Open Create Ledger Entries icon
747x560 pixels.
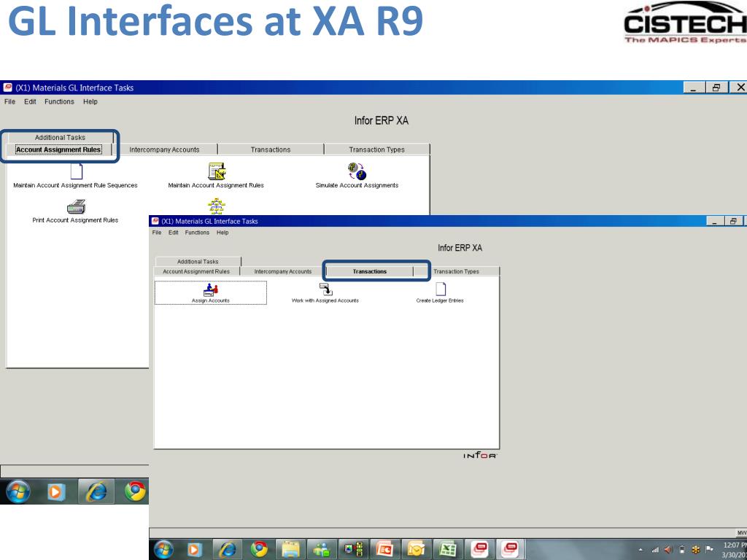point(441,289)
